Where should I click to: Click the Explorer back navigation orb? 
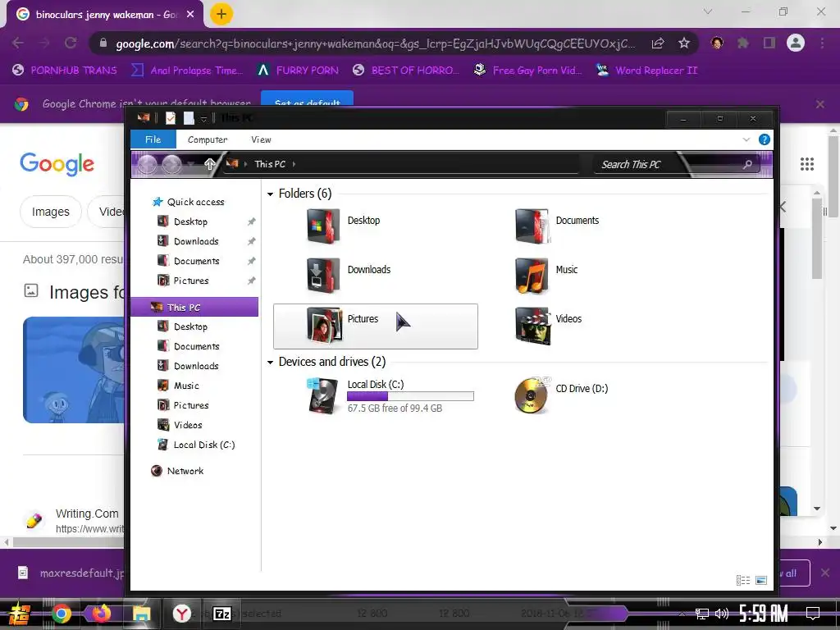coord(148,164)
